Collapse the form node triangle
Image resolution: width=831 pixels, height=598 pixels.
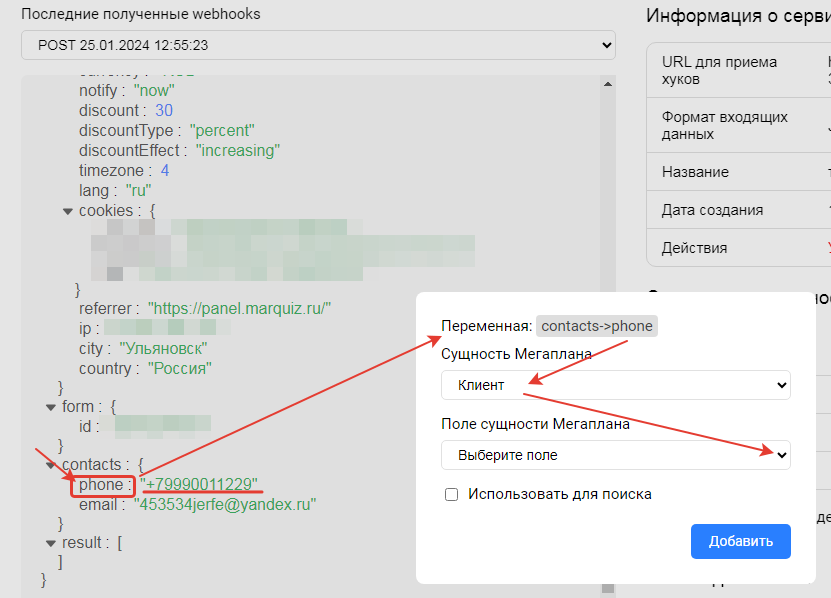click(51, 407)
